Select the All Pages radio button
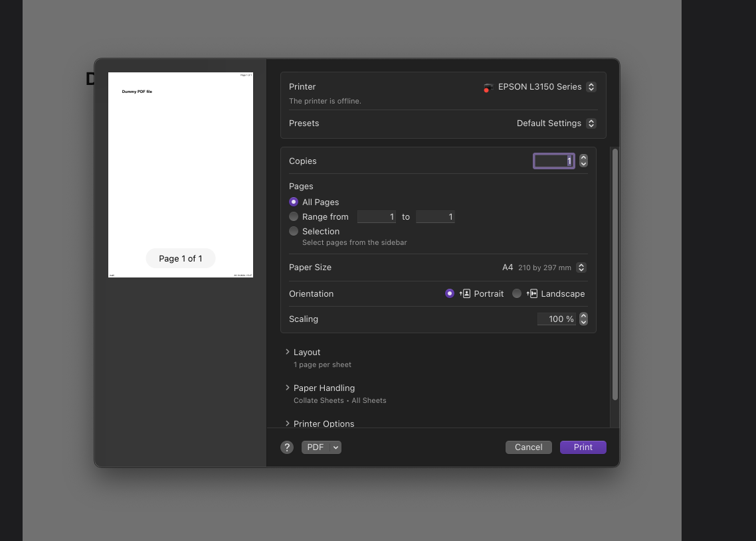The image size is (756, 541). point(294,202)
